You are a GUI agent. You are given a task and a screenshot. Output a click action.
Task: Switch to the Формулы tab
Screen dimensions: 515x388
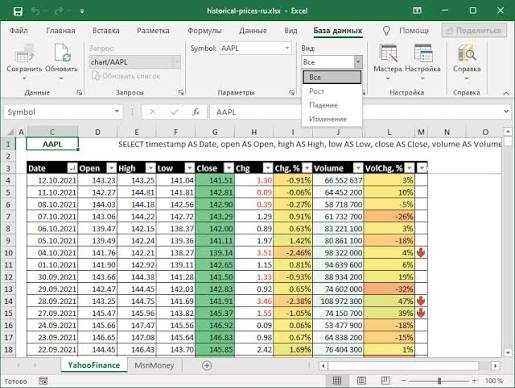point(204,31)
